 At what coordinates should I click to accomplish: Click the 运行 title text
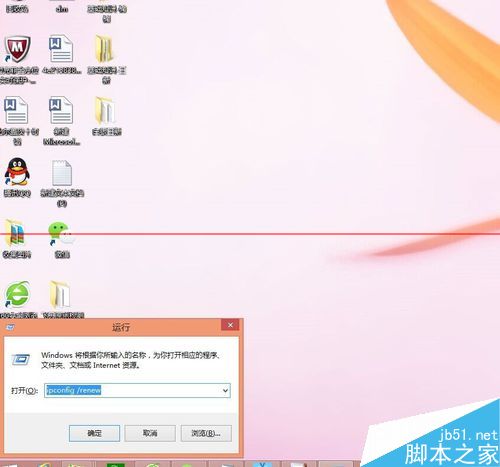(x=121, y=327)
